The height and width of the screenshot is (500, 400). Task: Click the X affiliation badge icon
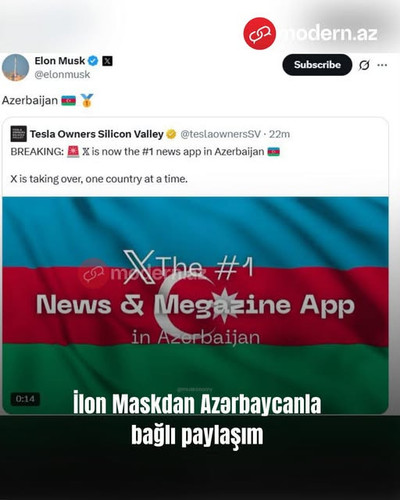pos(107,61)
